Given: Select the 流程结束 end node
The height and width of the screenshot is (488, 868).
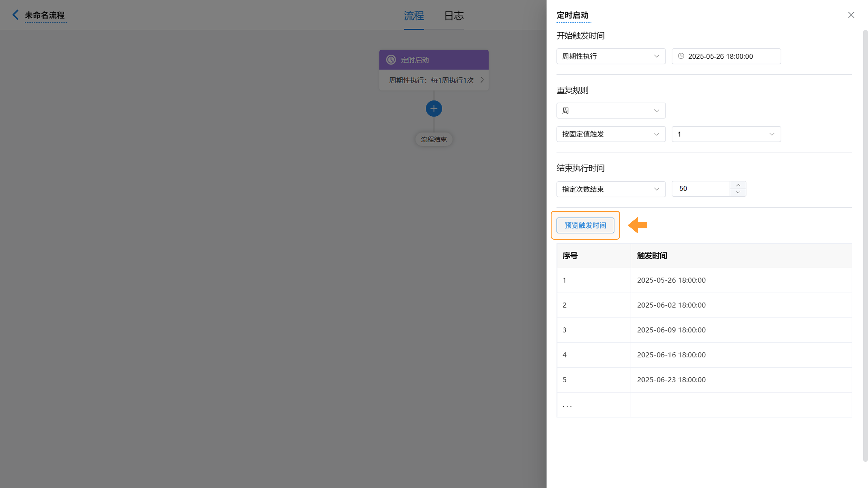Looking at the screenshot, I should (x=434, y=139).
